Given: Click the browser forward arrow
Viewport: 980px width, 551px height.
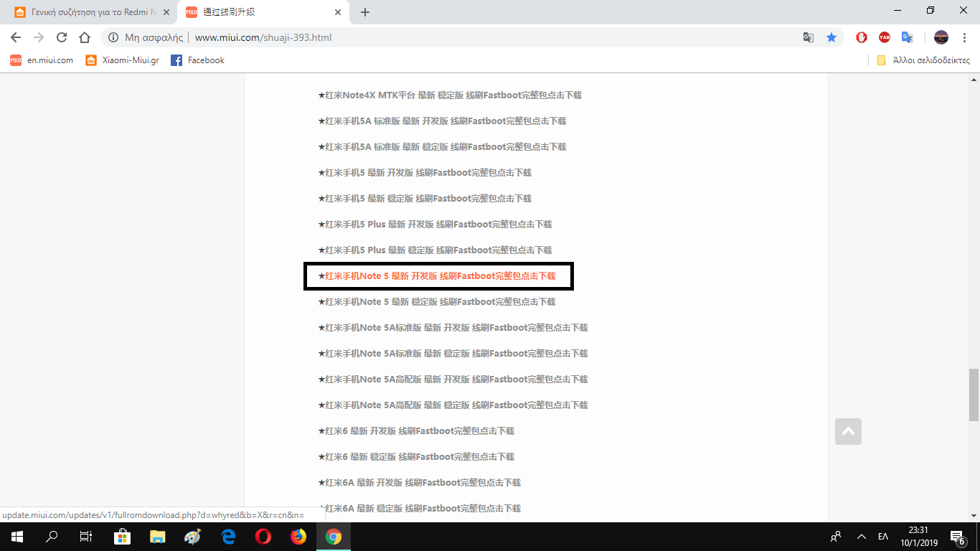Looking at the screenshot, I should click(x=39, y=37).
